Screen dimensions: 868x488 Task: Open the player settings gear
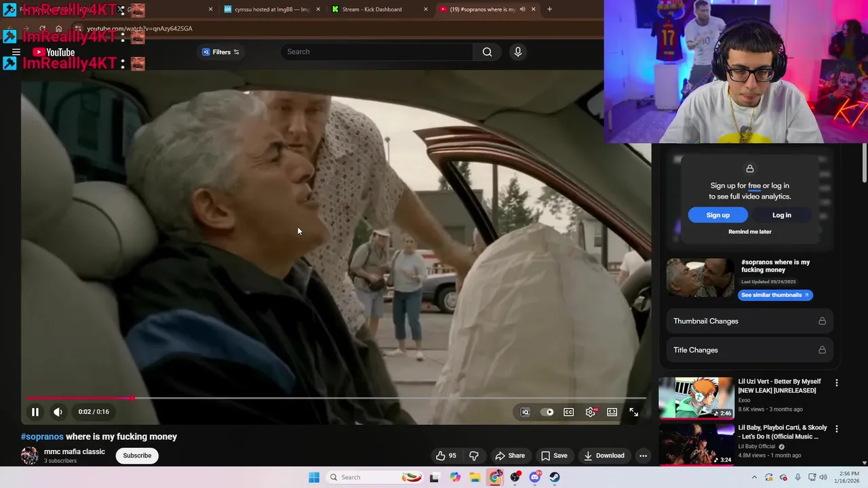pos(591,412)
